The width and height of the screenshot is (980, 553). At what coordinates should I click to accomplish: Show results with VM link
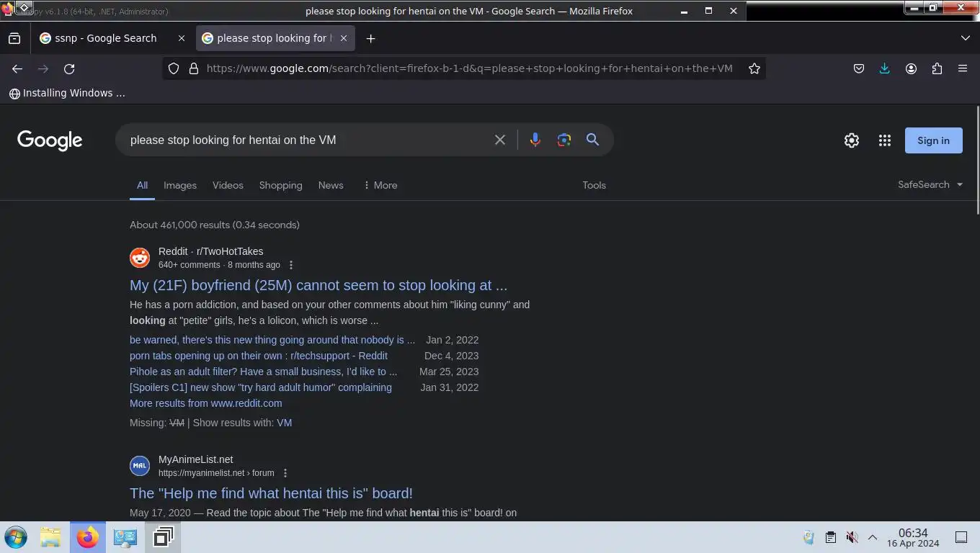285,423
